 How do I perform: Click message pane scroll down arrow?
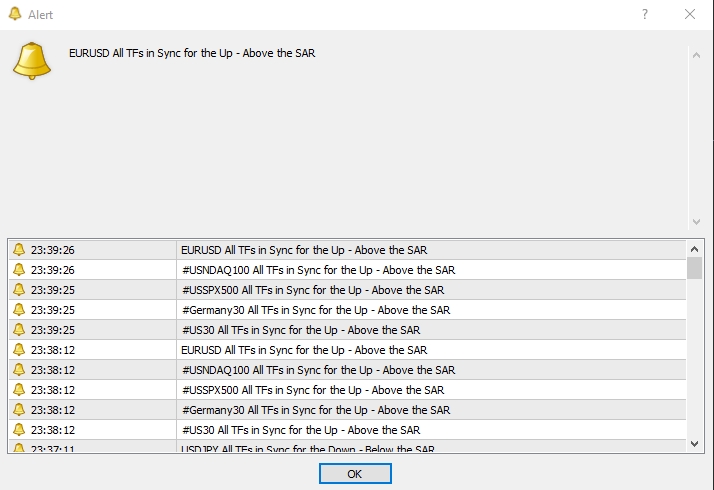pos(696,221)
